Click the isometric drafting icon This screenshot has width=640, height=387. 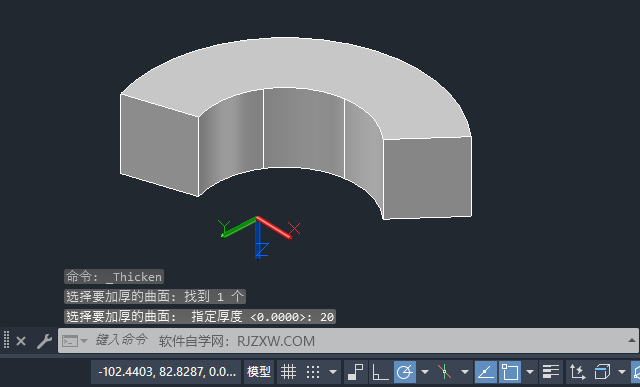click(444, 372)
